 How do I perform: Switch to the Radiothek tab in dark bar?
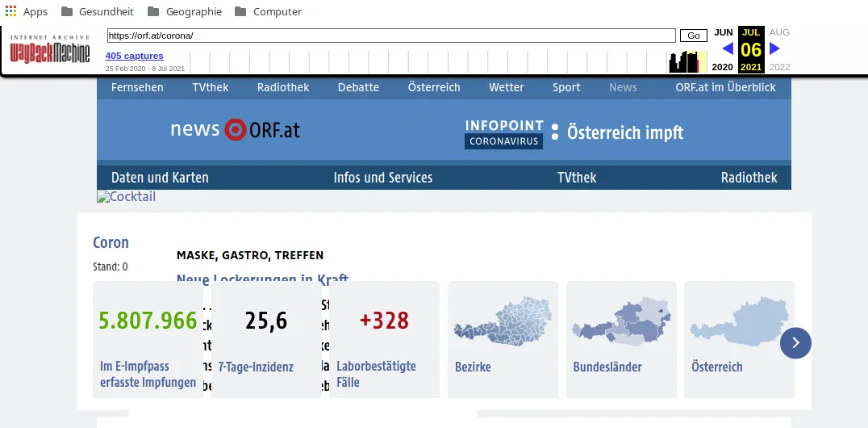(x=749, y=178)
